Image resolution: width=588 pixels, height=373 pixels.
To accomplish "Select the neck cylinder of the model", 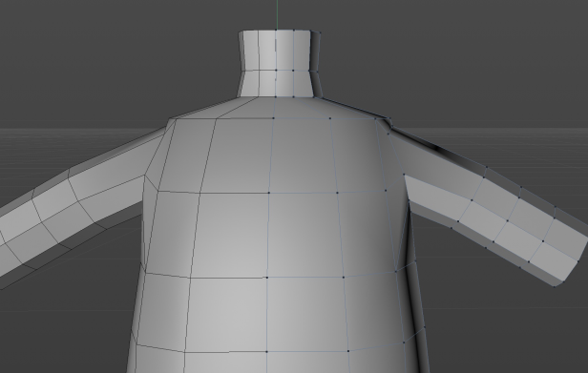I will (x=280, y=64).
